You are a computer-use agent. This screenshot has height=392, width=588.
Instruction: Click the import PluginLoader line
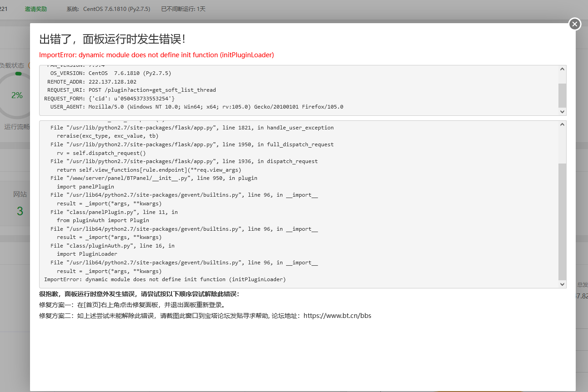(87, 254)
